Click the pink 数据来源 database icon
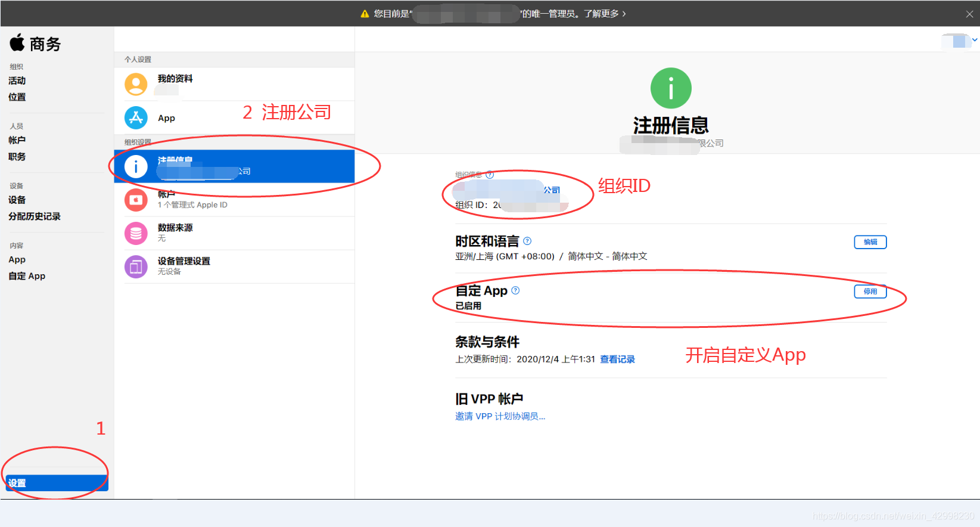The height and width of the screenshot is (527, 980). pyautogui.click(x=136, y=233)
